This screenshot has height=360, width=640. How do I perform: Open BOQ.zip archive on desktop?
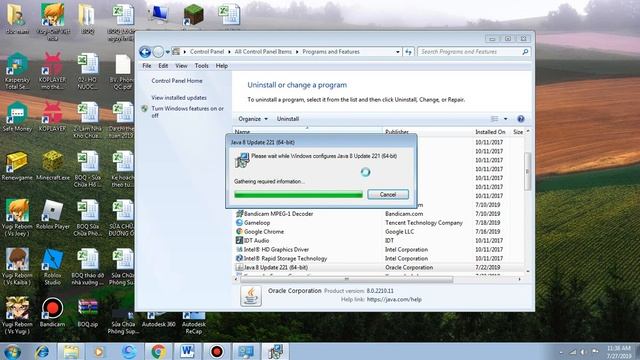pyautogui.click(x=87, y=312)
